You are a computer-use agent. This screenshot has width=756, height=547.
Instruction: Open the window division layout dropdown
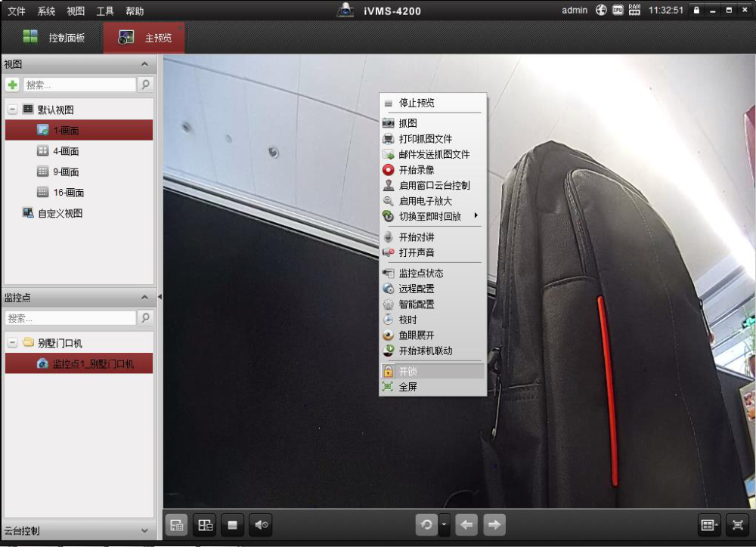coord(709,525)
